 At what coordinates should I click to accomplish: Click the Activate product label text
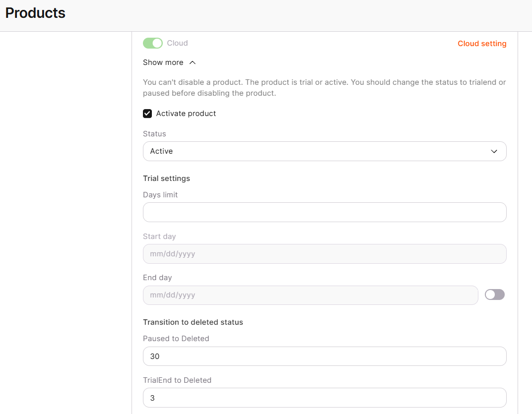pos(186,114)
